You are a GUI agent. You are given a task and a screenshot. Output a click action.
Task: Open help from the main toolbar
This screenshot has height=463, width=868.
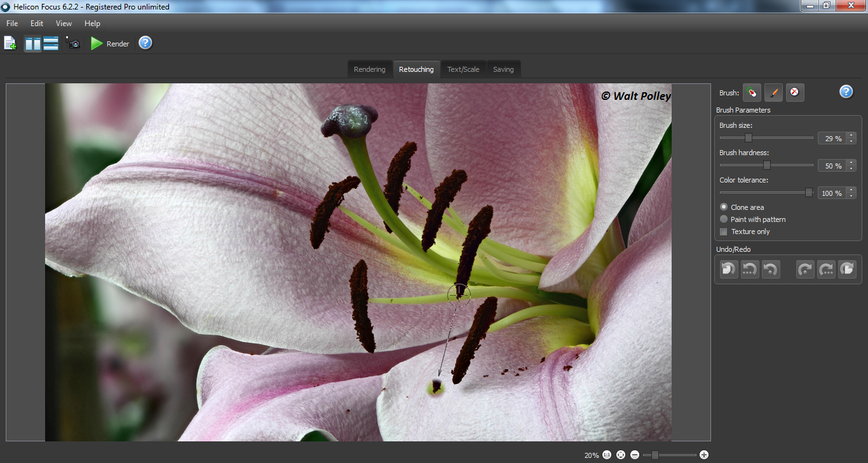tap(146, 43)
